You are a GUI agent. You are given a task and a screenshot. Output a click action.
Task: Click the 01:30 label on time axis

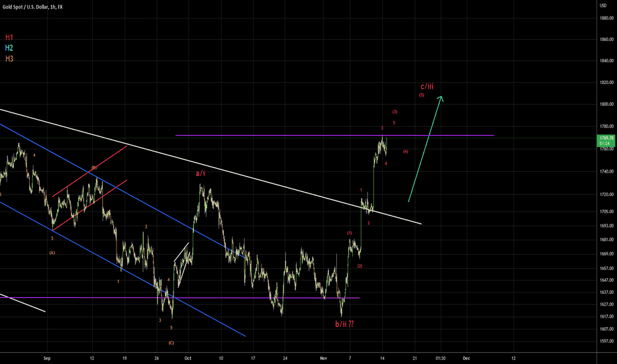[441, 358]
